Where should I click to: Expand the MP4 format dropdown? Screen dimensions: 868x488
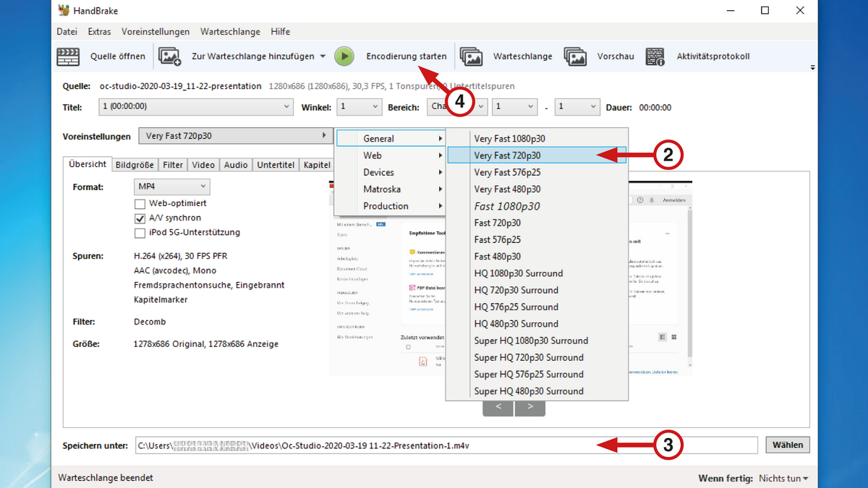[x=172, y=187]
